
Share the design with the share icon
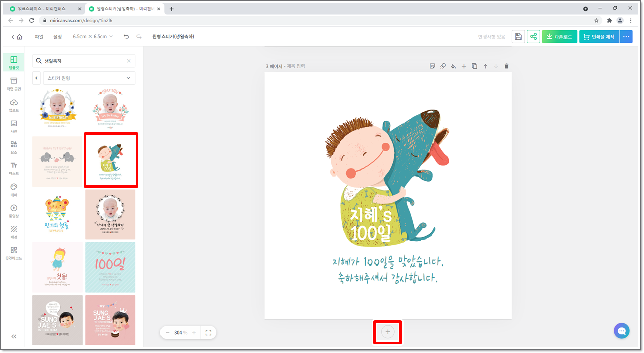[533, 37]
